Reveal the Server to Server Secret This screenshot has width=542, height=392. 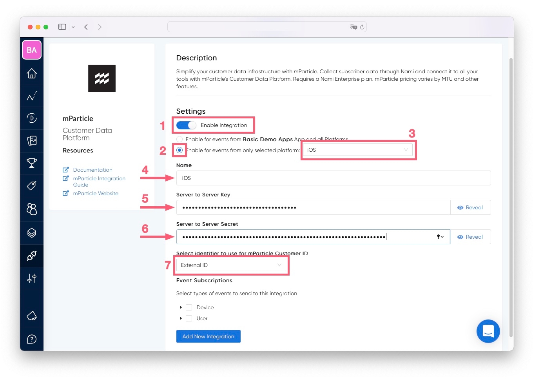point(470,237)
